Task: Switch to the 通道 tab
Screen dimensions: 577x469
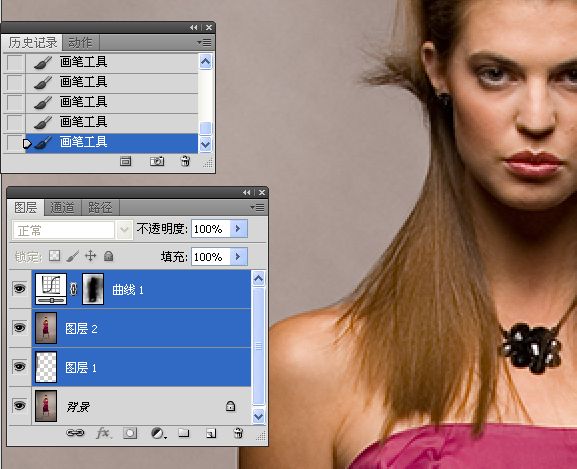Action: point(62,208)
